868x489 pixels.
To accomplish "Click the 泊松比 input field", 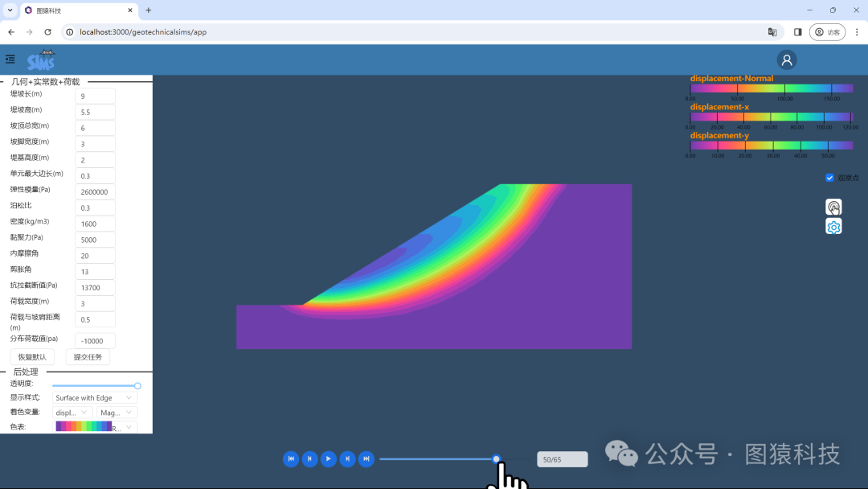I will pos(95,208).
